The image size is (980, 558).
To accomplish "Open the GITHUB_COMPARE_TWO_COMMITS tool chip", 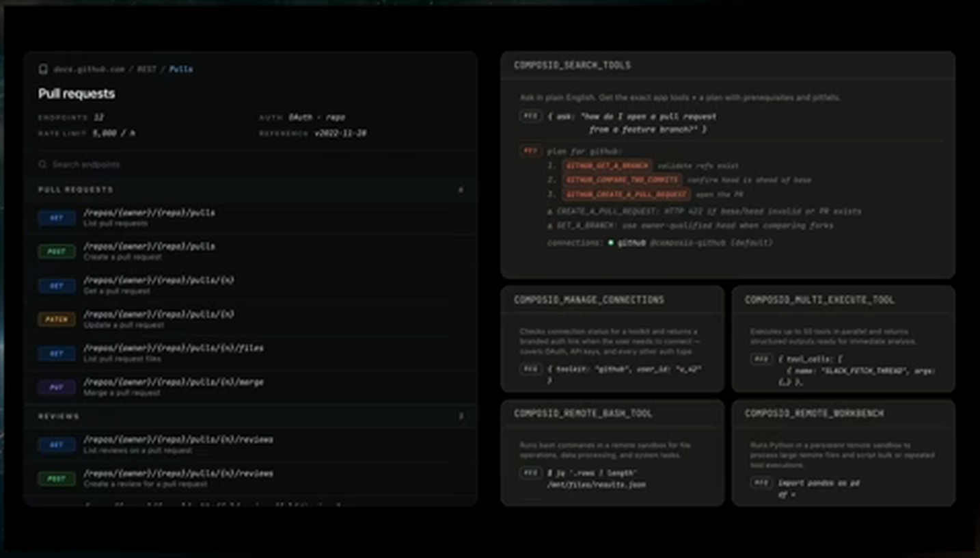I will [x=622, y=180].
